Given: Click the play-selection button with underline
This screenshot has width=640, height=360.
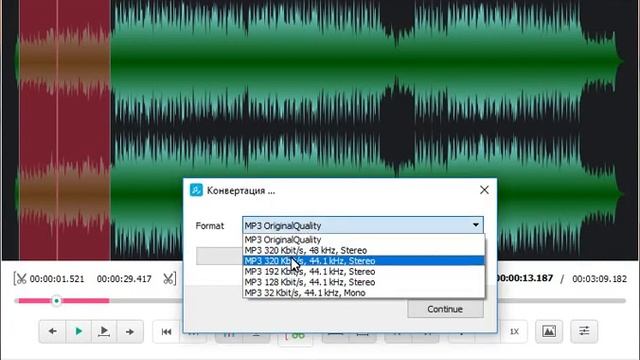Looking at the screenshot, I should [x=104, y=331].
